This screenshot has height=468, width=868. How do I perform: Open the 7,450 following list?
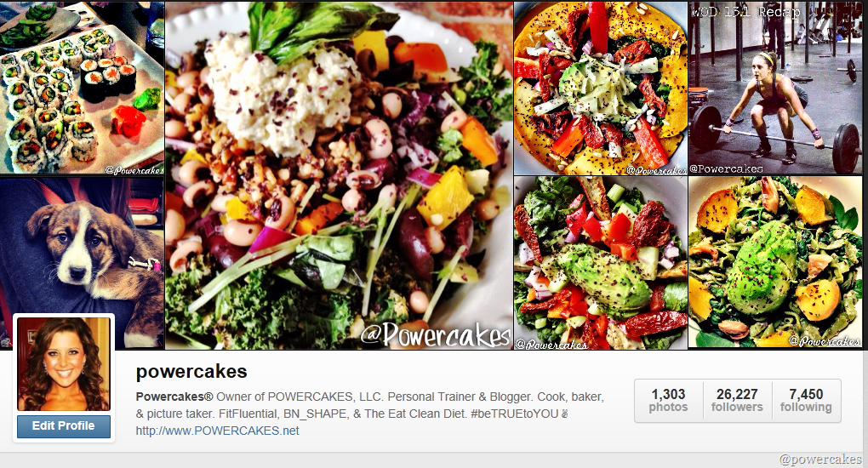(x=806, y=401)
